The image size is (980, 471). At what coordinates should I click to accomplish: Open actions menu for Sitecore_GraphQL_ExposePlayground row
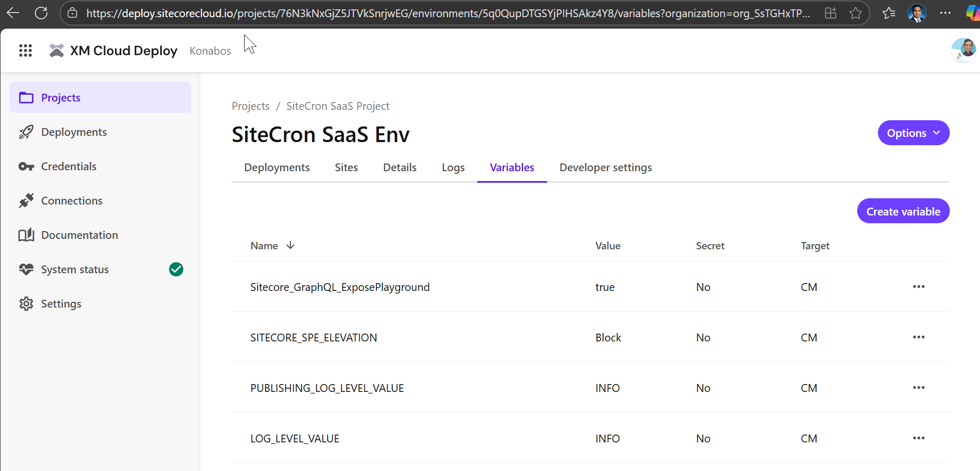[919, 287]
